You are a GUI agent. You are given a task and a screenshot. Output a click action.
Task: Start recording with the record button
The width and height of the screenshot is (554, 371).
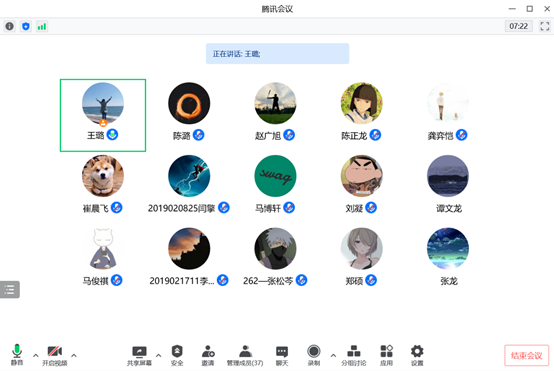tap(314, 355)
